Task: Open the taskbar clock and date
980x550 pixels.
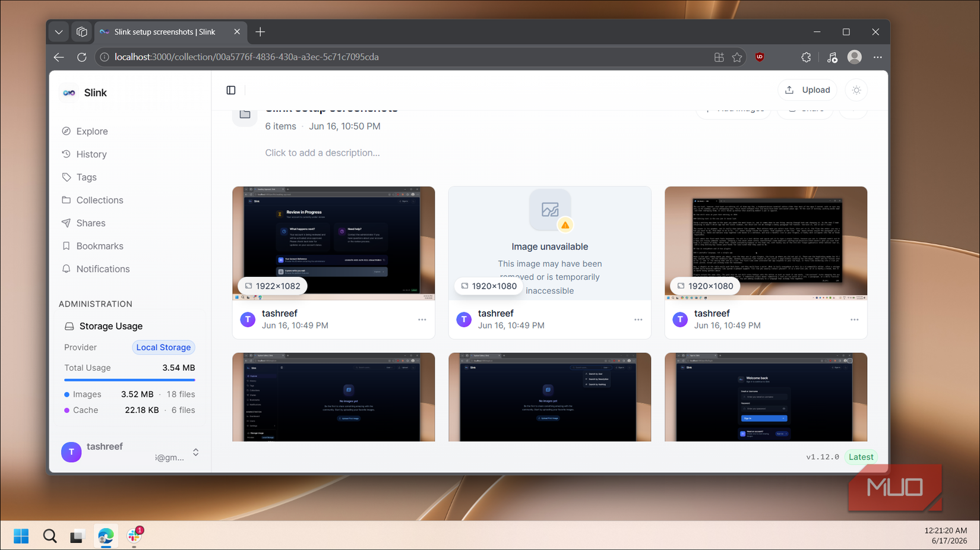Action: pos(945,536)
